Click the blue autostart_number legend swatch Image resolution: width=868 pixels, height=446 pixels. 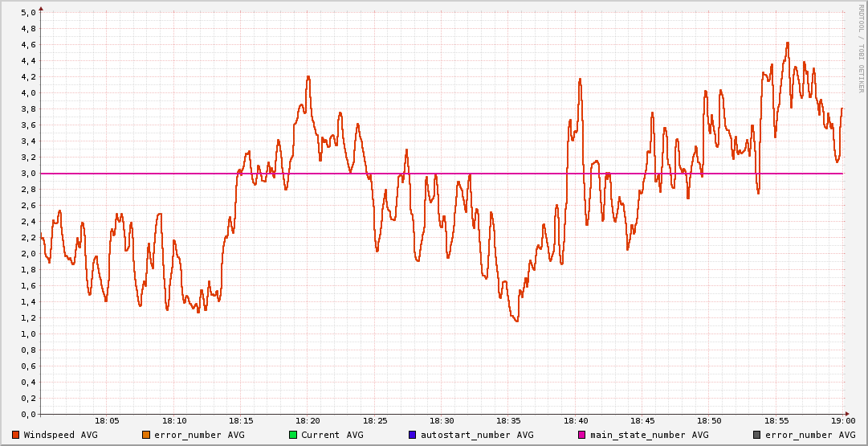[x=413, y=435]
